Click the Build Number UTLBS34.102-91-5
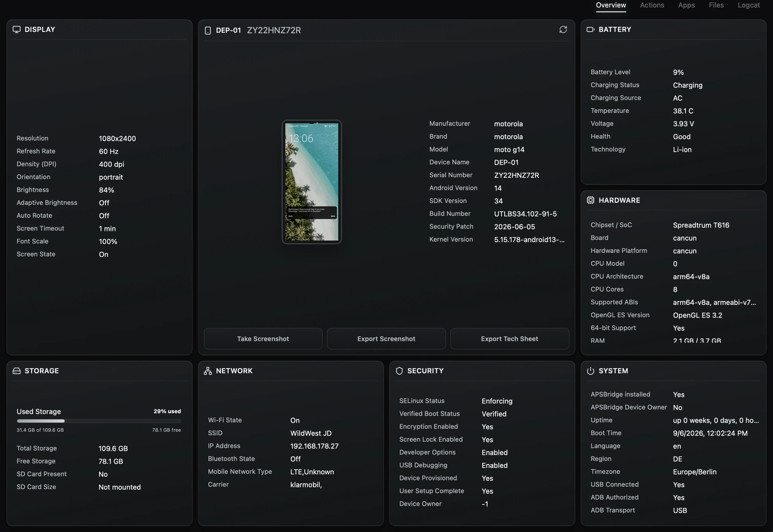The width and height of the screenshot is (773, 532). (525, 214)
